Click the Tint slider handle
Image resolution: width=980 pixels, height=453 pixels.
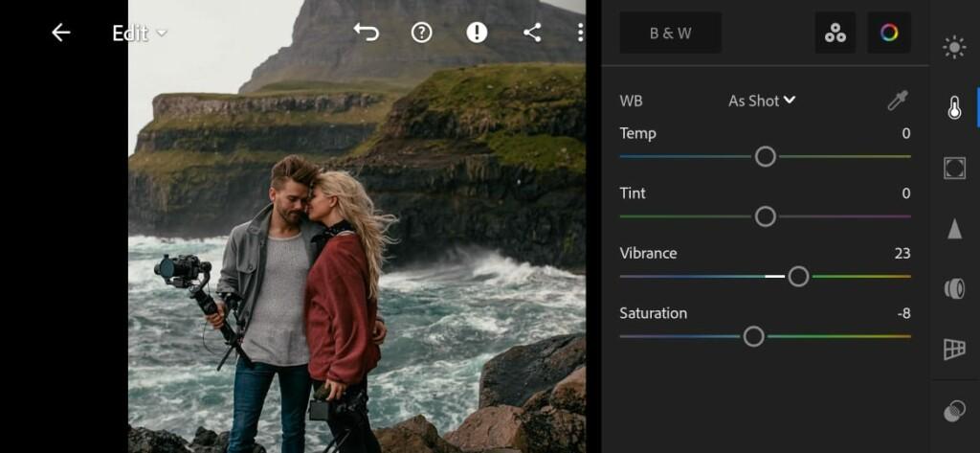coord(765,216)
